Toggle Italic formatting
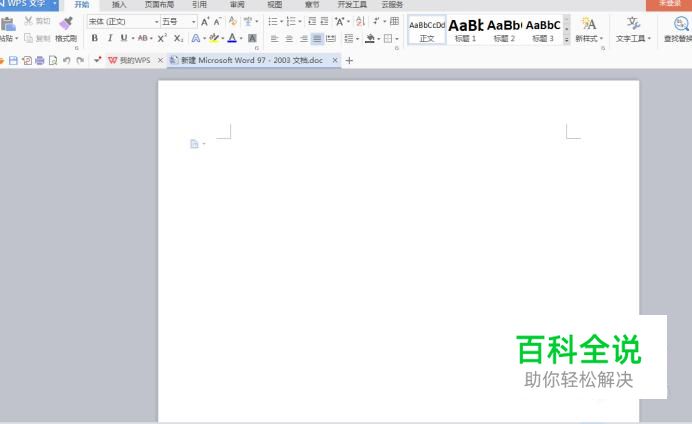 pos(110,38)
